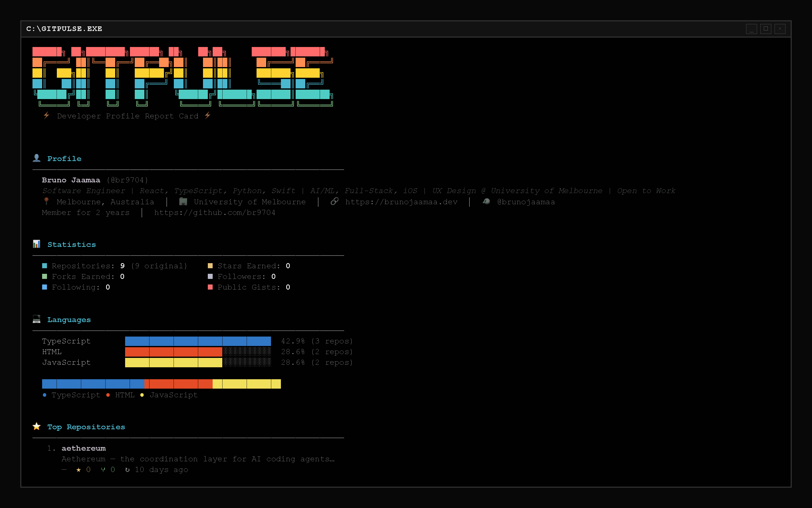Click the aethereum description text
This screenshot has width=812, height=508.
click(x=198, y=459)
